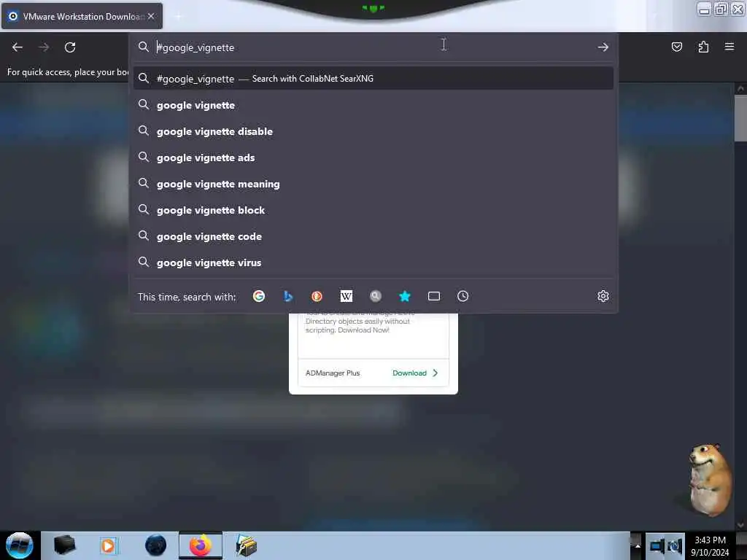Viewport: 747px width, 560px height.
Task: Search this time with Google
Action: click(x=259, y=296)
